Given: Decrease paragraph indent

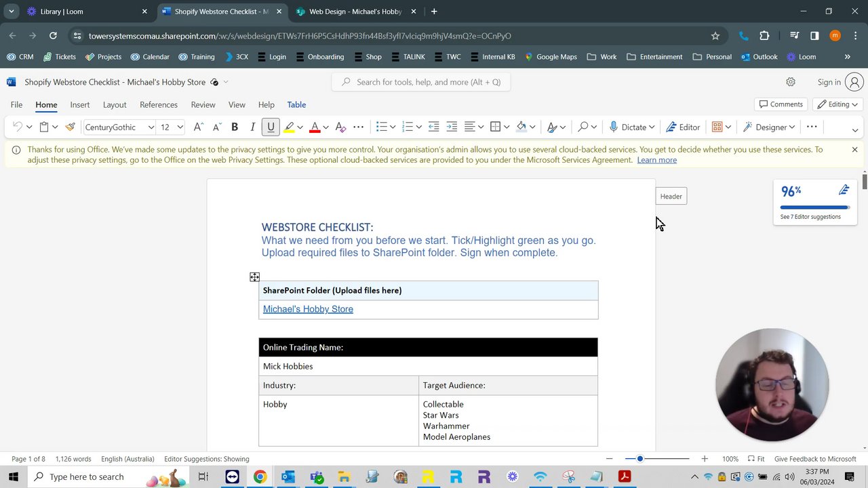Looking at the screenshot, I should coord(433,127).
